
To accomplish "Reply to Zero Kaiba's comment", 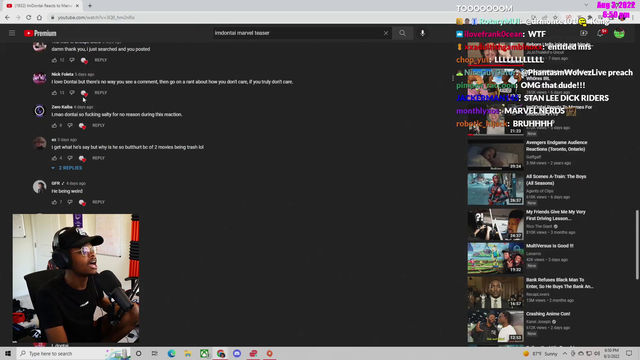I will [98, 125].
